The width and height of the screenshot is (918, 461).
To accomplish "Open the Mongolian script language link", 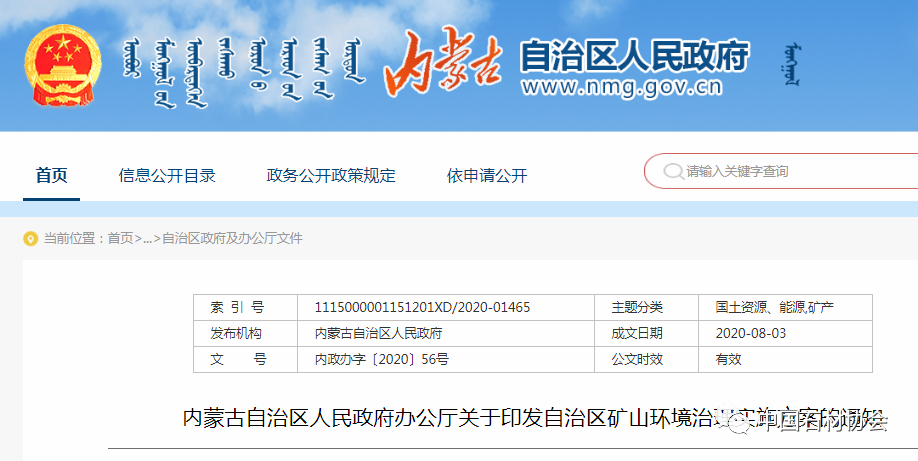I will [x=791, y=65].
